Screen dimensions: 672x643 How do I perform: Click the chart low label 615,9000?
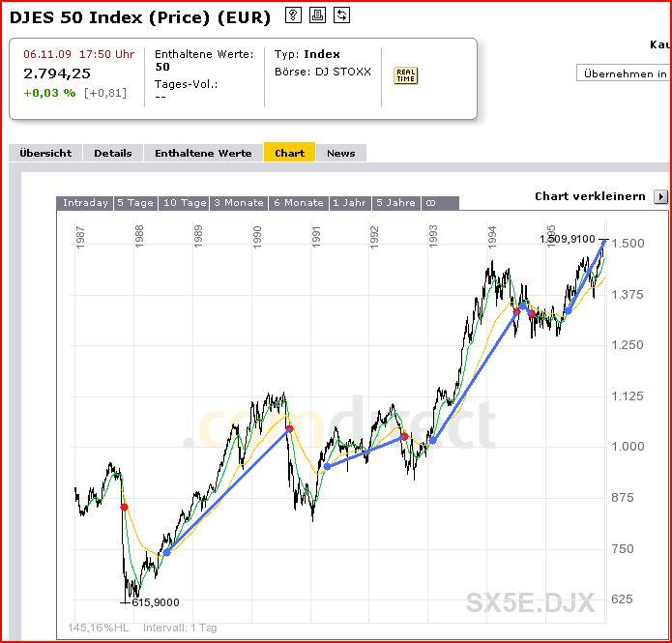[x=156, y=602]
